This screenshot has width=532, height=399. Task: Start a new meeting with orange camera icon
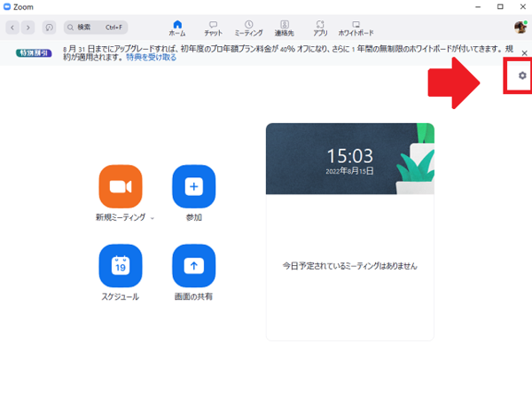click(121, 186)
